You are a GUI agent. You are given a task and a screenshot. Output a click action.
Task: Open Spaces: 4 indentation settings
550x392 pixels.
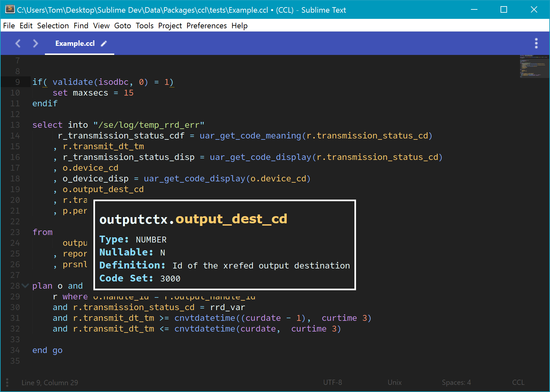(x=456, y=383)
